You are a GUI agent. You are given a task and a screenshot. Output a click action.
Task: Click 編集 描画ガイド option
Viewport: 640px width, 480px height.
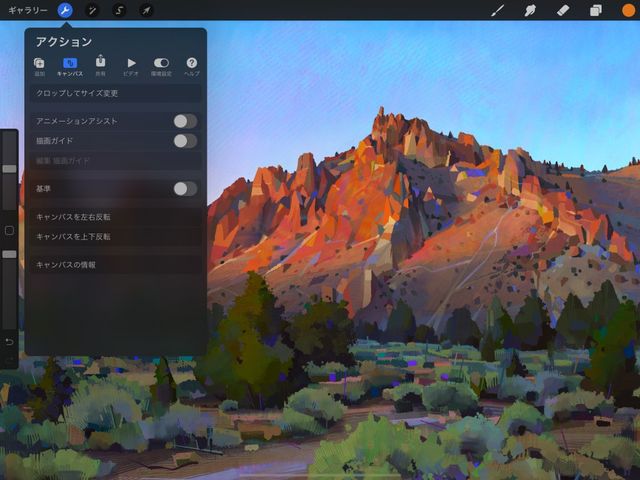[116, 161]
